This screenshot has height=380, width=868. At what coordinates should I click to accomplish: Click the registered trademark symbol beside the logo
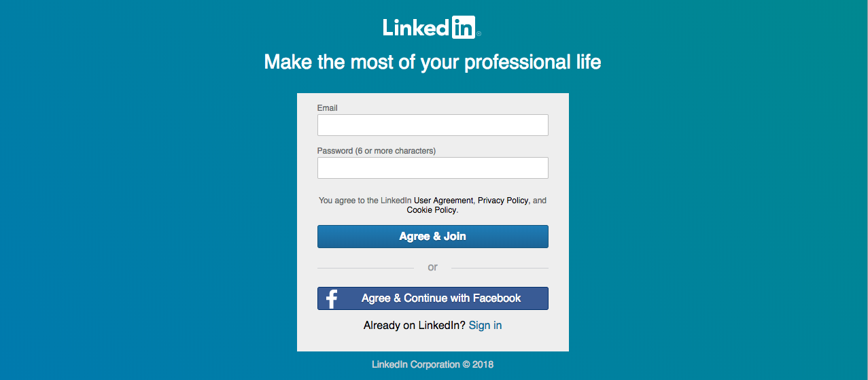pos(479,34)
